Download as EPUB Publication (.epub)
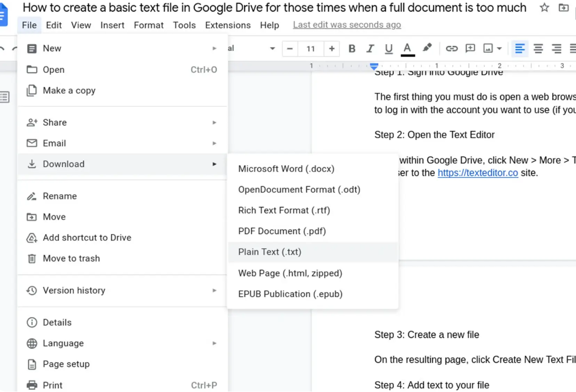The width and height of the screenshot is (576, 392). [313, 294]
